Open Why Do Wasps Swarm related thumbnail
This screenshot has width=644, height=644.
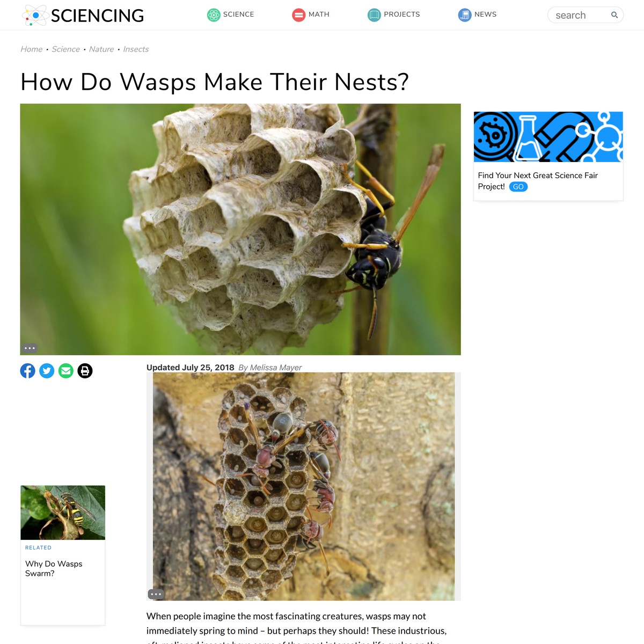coord(63,513)
